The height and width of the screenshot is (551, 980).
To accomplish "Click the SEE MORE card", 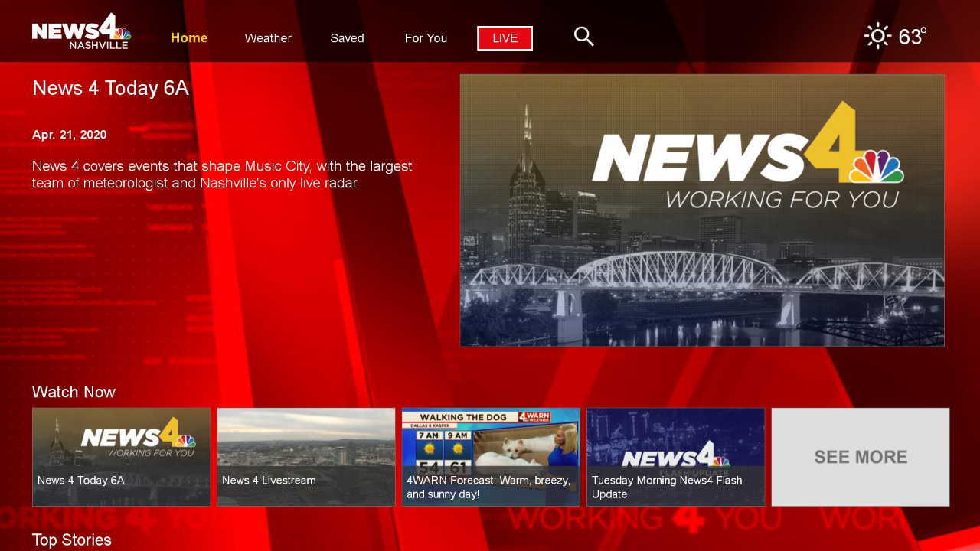I will pos(860,457).
